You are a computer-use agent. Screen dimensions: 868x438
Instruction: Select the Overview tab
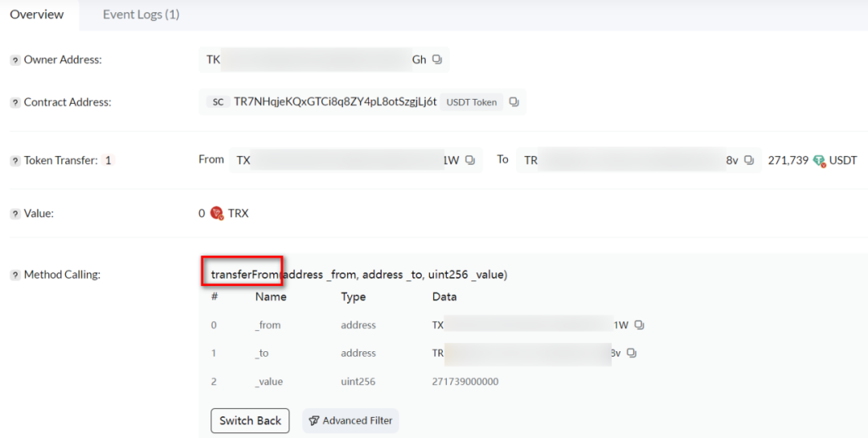pyautogui.click(x=37, y=14)
